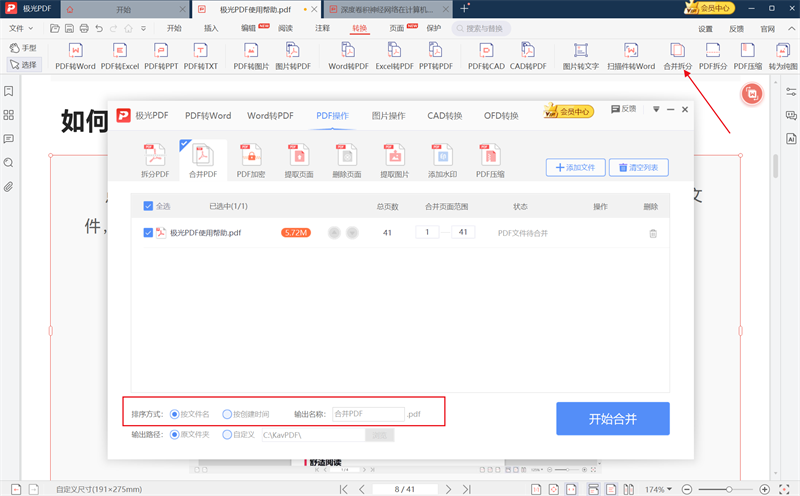Expand the 文件 menu dropdown
Image resolution: width=800 pixels, height=496 pixels.
pos(21,28)
